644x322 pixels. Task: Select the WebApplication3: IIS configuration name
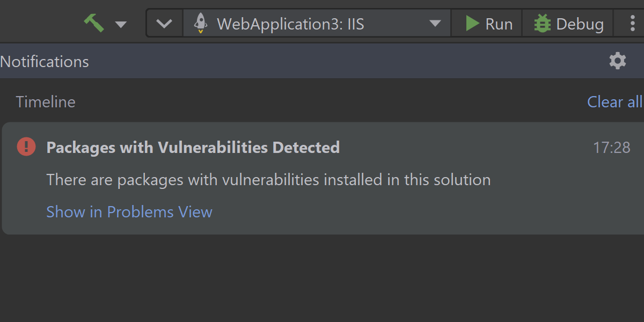tap(290, 24)
